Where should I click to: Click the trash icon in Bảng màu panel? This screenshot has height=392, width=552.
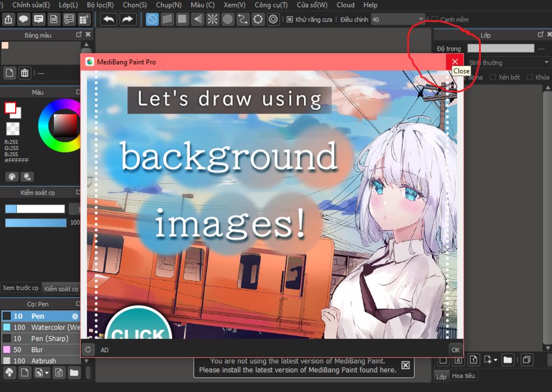click(x=25, y=73)
